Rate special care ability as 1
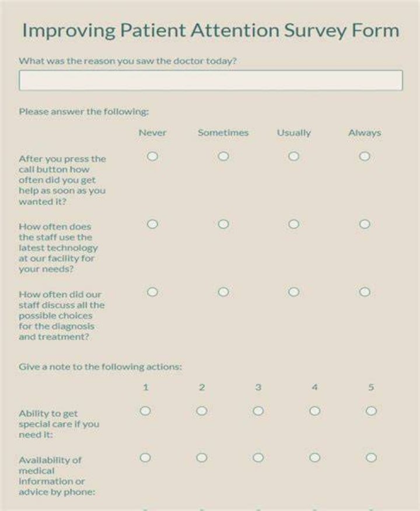 [x=145, y=411]
